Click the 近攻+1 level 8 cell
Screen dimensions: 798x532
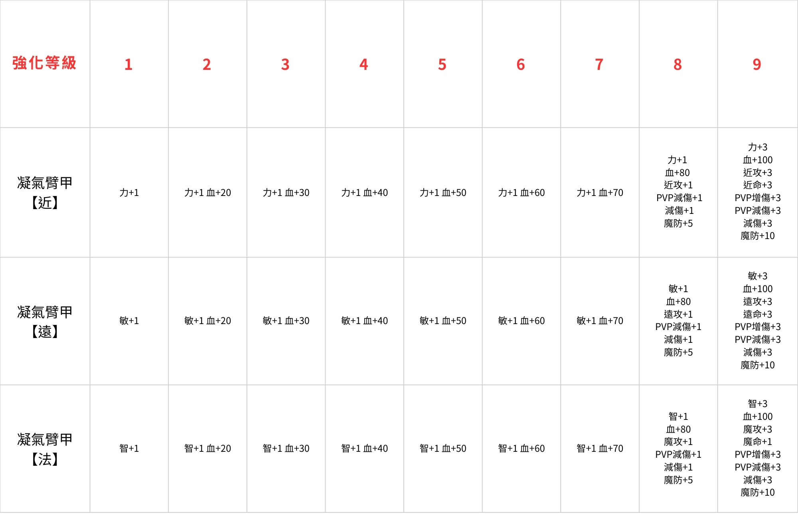pos(678,185)
